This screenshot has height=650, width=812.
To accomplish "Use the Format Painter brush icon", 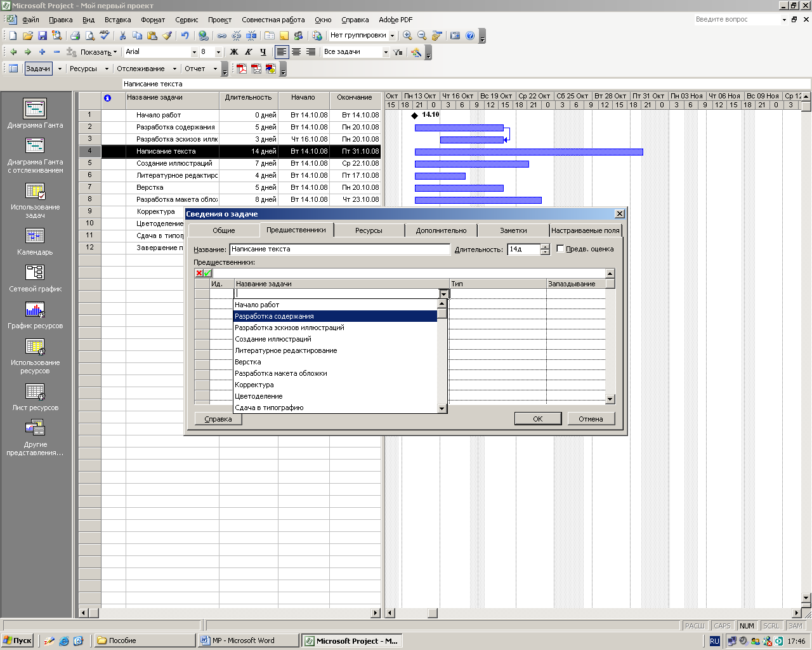I will tap(167, 36).
